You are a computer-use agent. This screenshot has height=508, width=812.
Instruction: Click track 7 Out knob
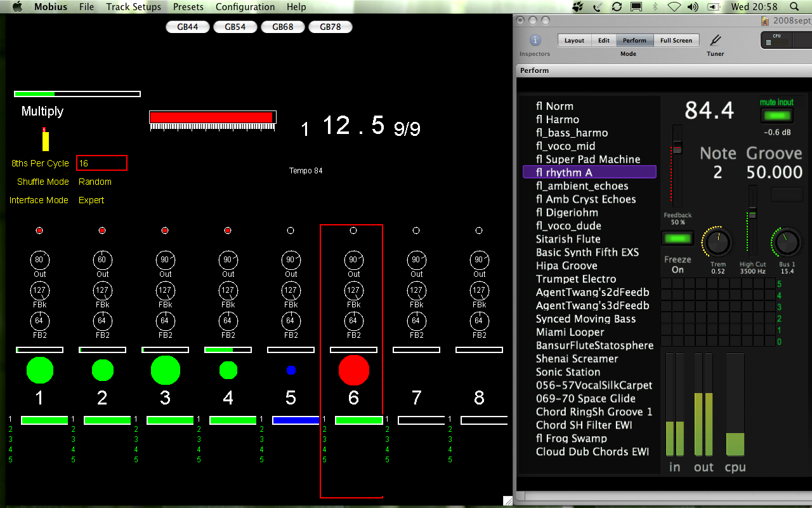417,260
